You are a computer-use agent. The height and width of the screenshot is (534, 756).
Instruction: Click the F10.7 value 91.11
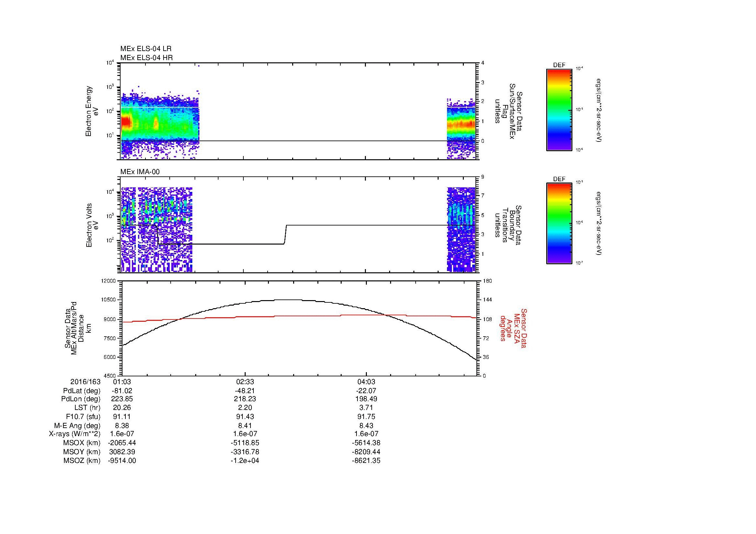pyautogui.click(x=122, y=416)
